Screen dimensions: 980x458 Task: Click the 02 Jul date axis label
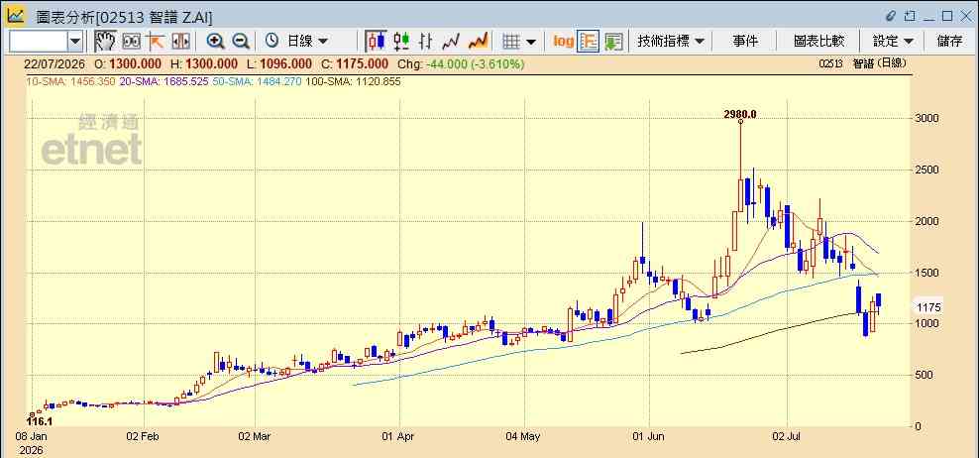tap(788, 437)
